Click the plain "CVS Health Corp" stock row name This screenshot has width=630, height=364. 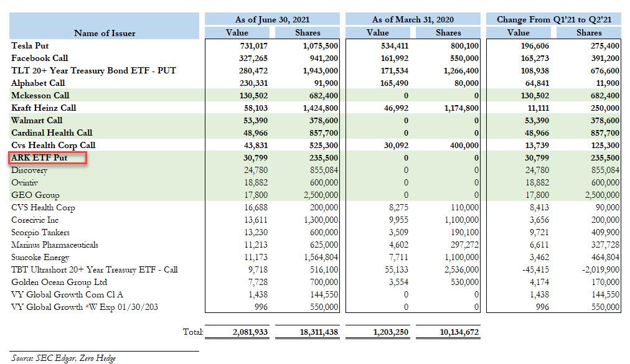[43, 208]
